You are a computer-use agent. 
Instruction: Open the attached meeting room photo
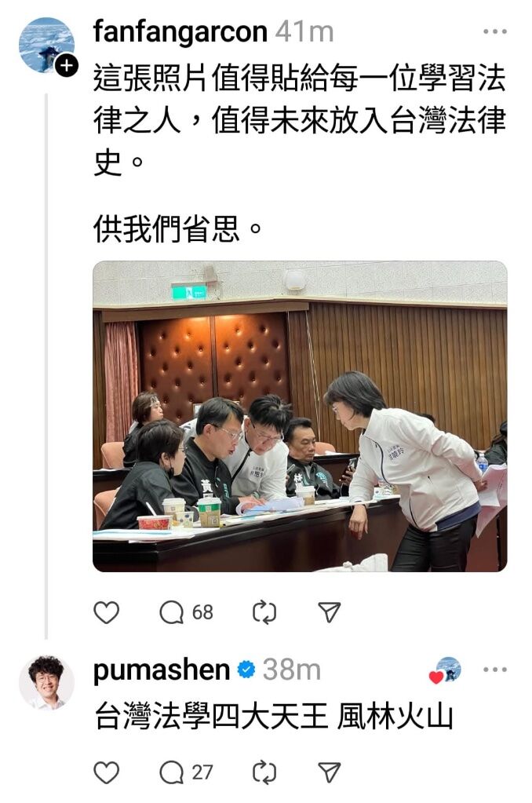(x=300, y=416)
